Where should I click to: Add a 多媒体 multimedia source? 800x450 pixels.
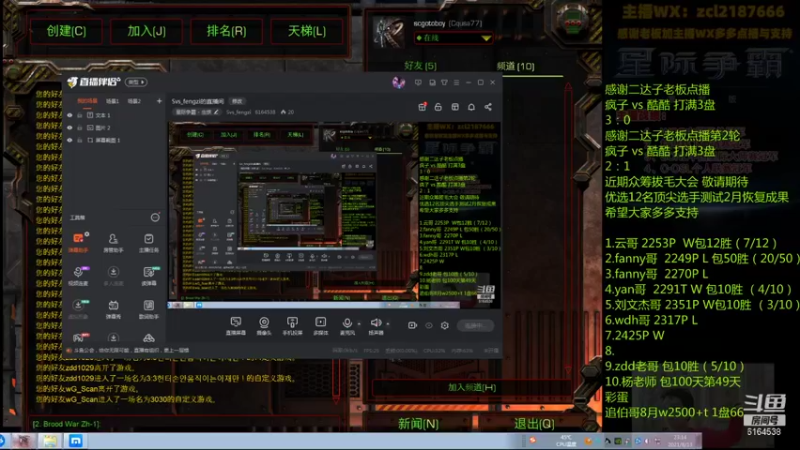(x=320, y=326)
